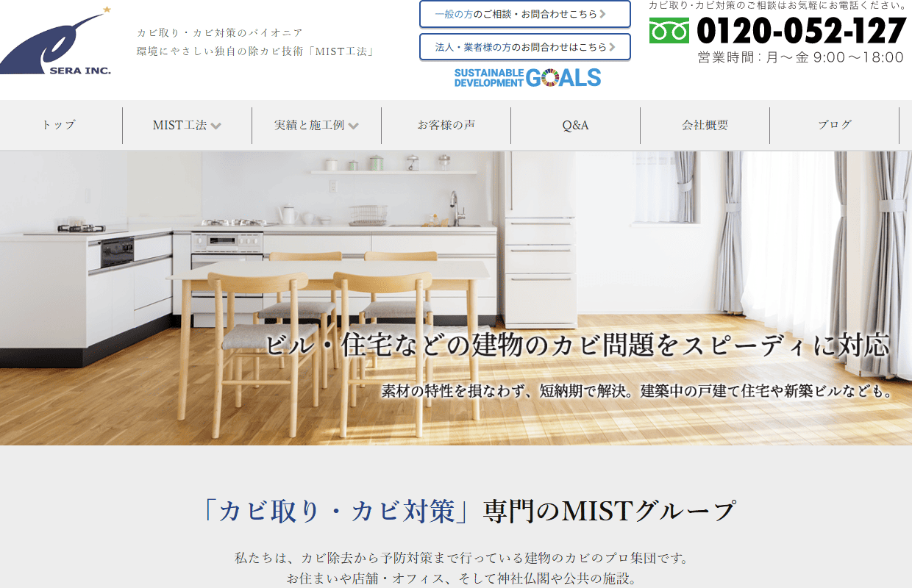This screenshot has width=912, height=588.
Task: Expand the MIST工法 dropdown arrow
Action: [x=215, y=126]
